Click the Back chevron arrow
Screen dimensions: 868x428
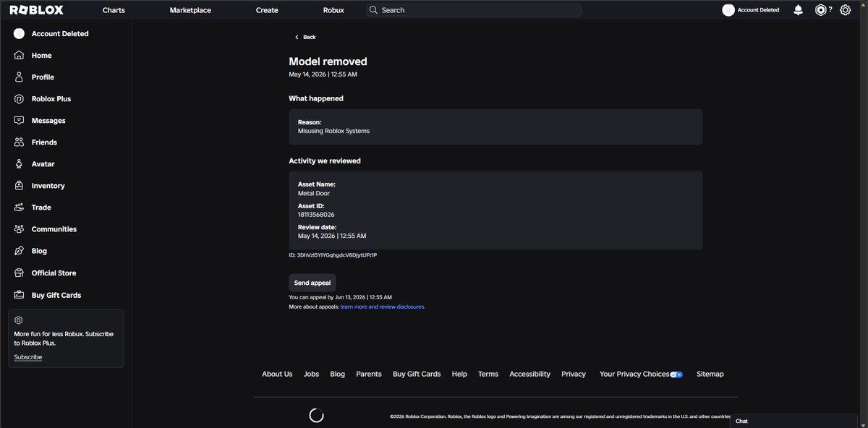click(297, 37)
